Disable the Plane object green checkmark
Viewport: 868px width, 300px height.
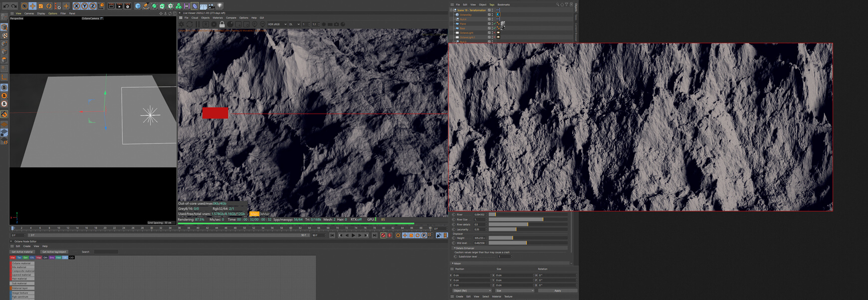pyautogui.click(x=494, y=24)
